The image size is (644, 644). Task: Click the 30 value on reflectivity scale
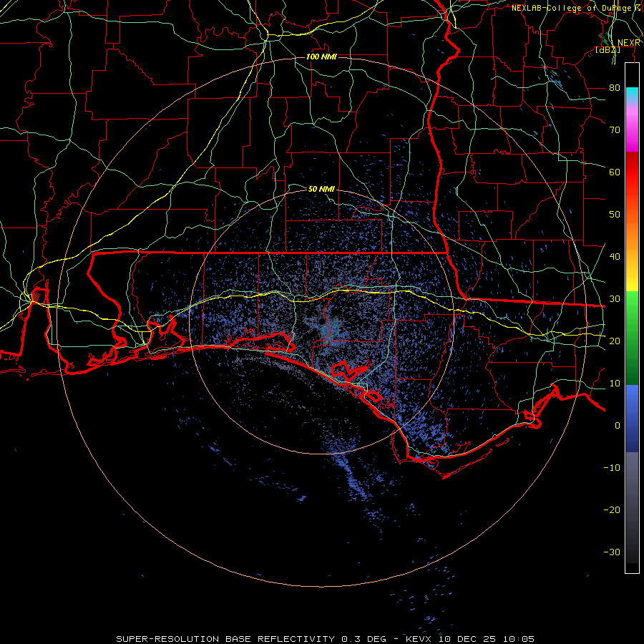pos(615,299)
